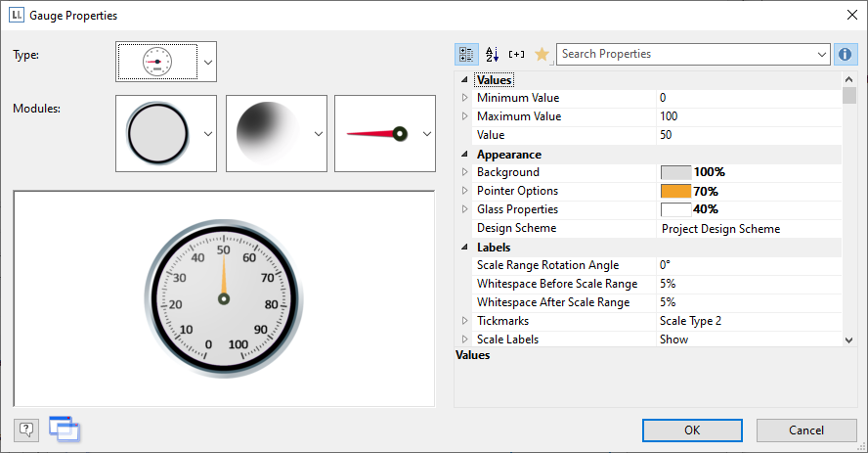The image size is (868, 453).
Task: Click the Background gray color swatch
Action: [x=675, y=173]
